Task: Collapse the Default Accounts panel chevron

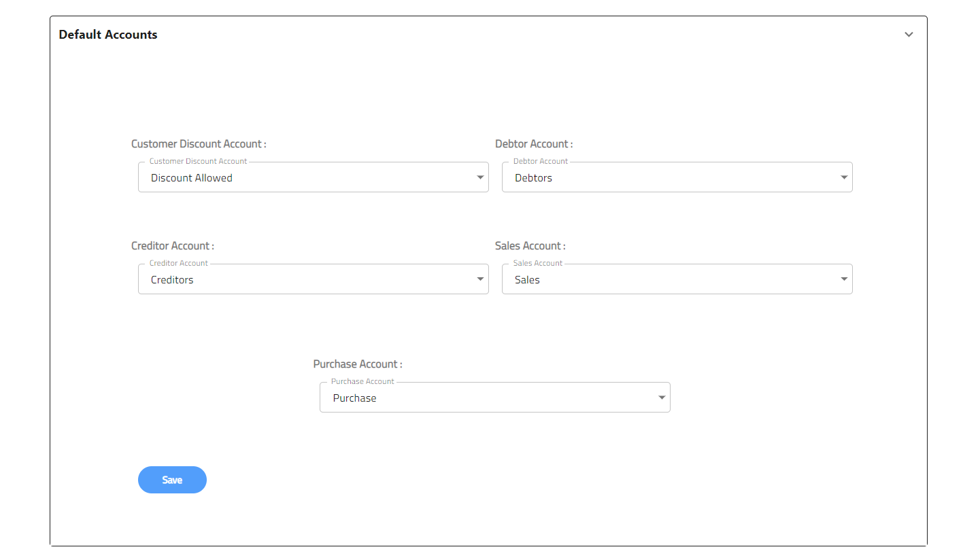Action: [909, 35]
